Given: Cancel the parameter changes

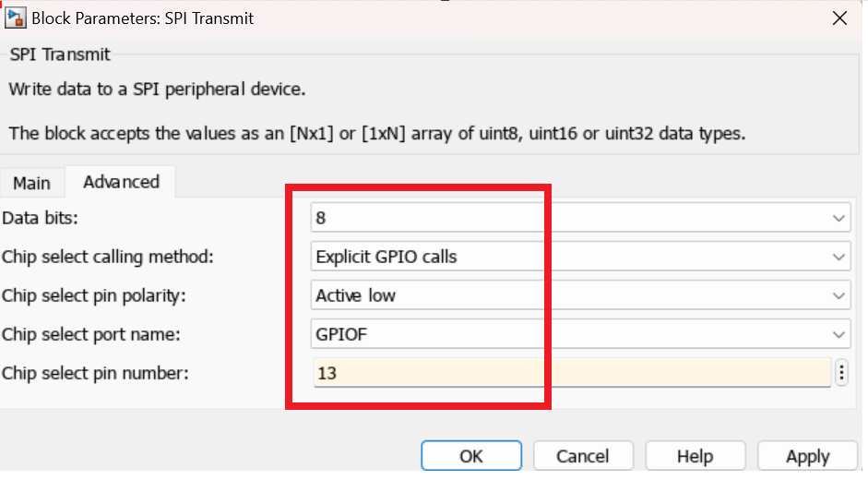Looking at the screenshot, I should click(x=582, y=456).
